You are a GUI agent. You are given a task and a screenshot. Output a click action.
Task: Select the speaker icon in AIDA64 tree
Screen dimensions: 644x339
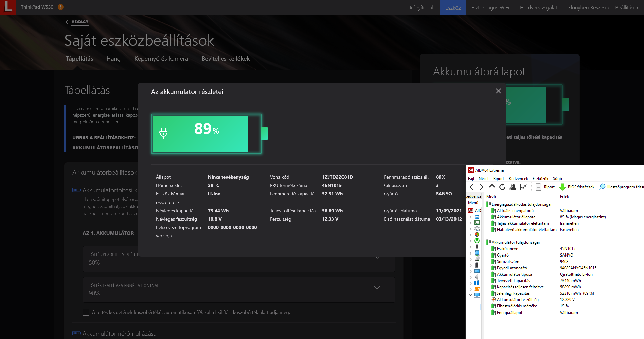coord(477,277)
